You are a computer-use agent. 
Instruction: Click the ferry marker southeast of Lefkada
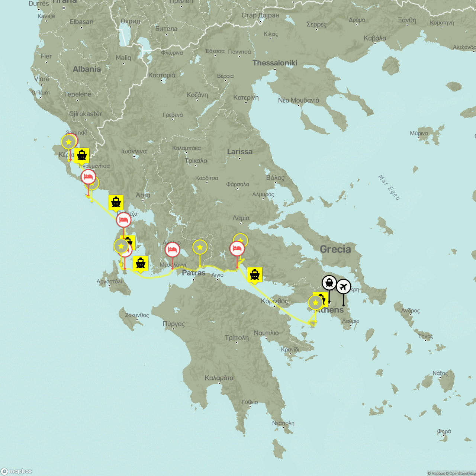pos(141,264)
